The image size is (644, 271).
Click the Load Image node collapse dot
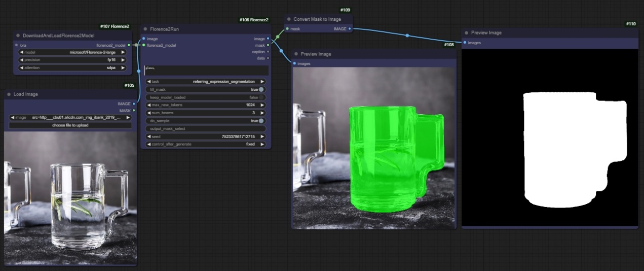click(x=9, y=94)
